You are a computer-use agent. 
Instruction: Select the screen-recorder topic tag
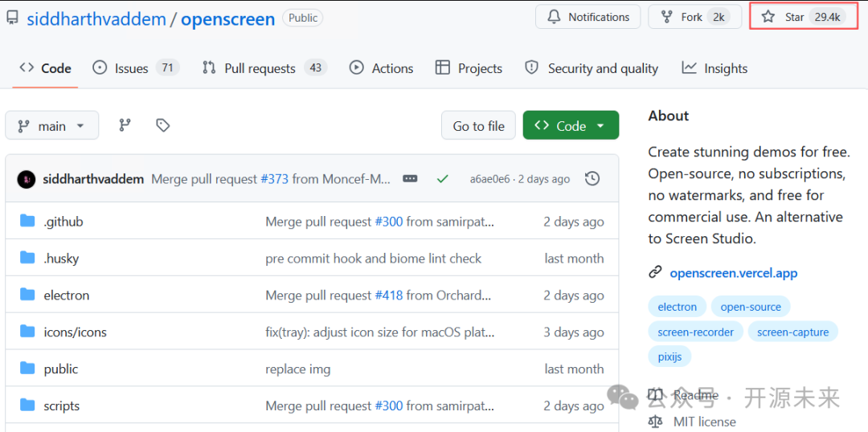[695, 332]
